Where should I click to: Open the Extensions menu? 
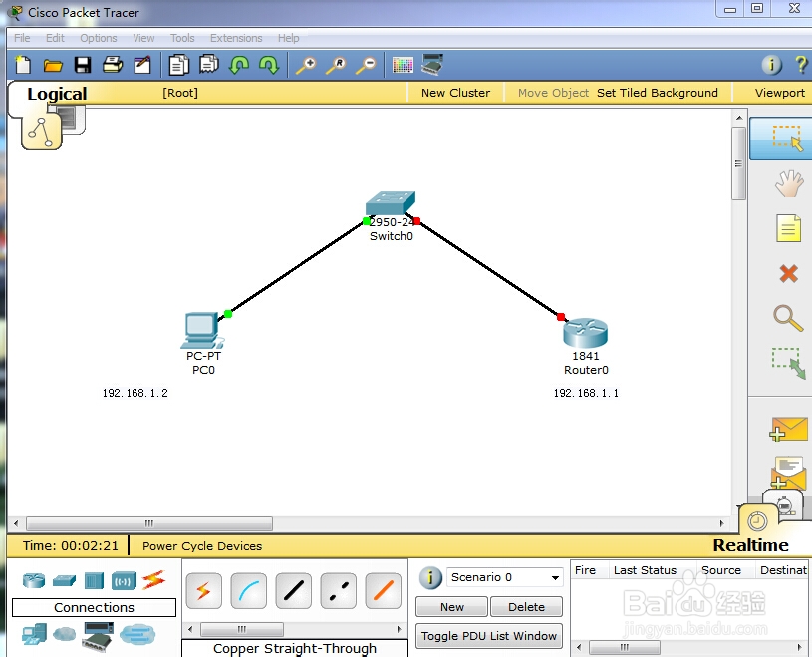(x=236, y=38)
